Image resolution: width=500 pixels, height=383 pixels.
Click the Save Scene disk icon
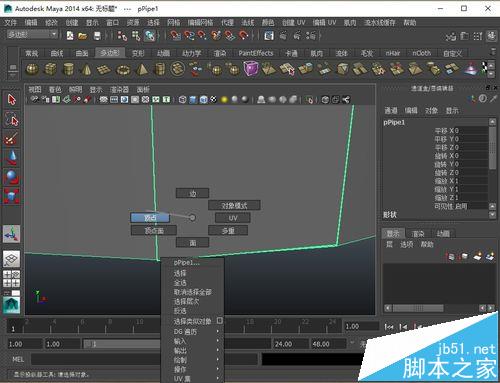[x=97, y=36]
